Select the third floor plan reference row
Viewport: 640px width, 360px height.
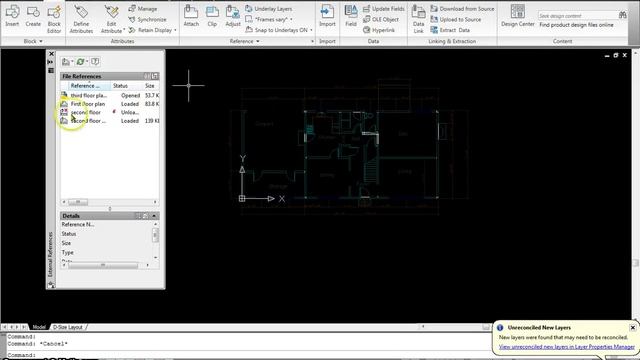pos(110,95)
